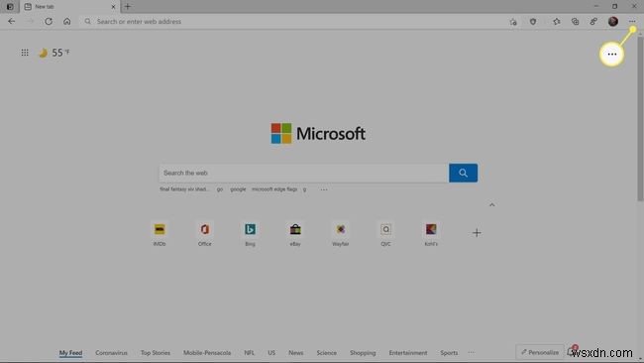Go to the Home page icon

tap(67, 22)
